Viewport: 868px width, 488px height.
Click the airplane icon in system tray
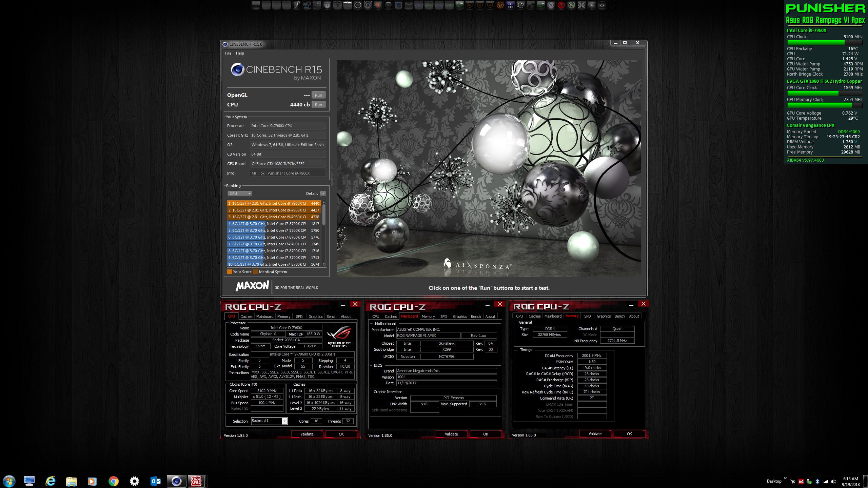(x=793, y=482)
